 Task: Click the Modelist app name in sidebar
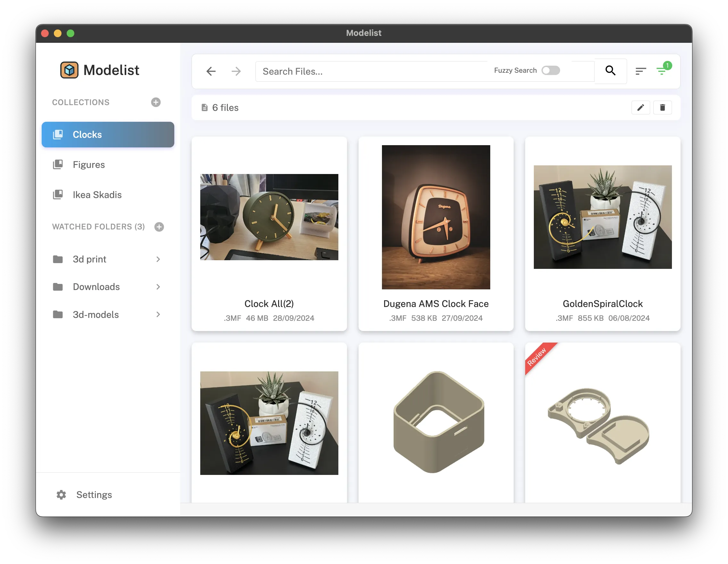pos(111,70)
